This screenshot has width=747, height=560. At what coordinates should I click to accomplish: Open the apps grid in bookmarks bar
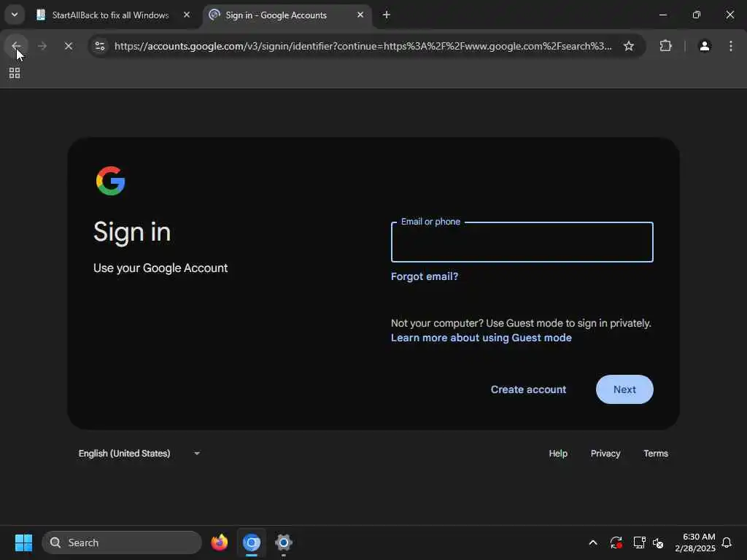point(15,73)
